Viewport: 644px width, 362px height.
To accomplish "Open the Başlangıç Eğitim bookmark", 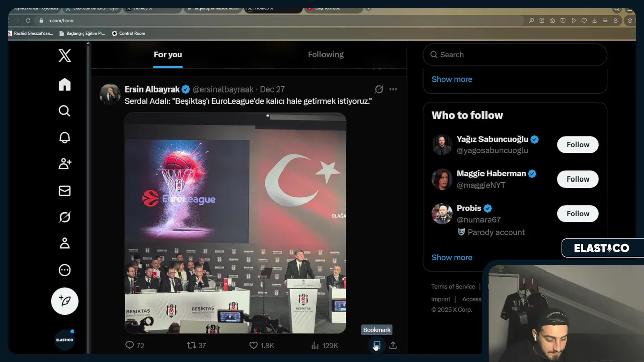I will tap(83, 33).
